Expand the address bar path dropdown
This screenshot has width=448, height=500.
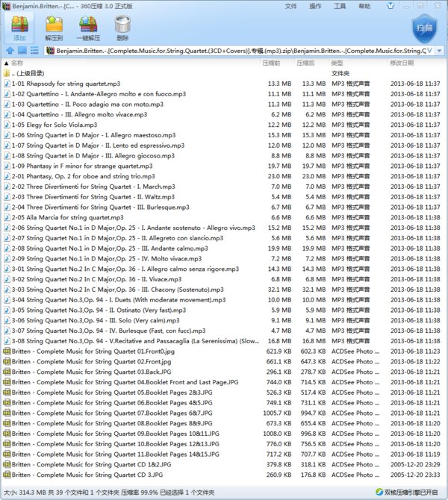tap(429, 51)
